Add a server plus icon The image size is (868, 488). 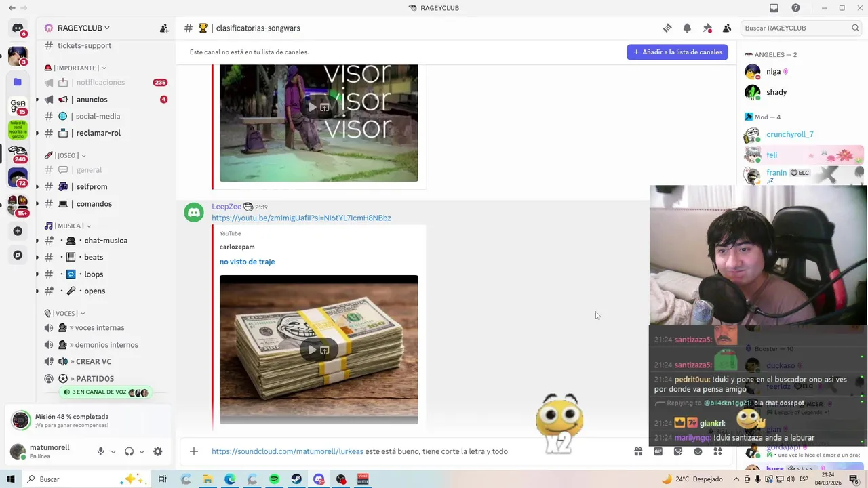pos(18,231)
